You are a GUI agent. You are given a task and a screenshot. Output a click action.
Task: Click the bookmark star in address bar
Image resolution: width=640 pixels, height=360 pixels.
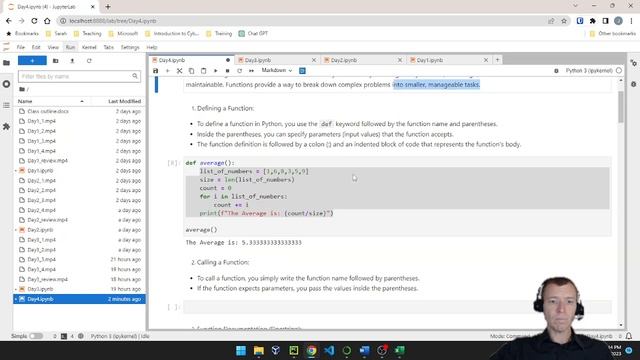click(564, 21)
